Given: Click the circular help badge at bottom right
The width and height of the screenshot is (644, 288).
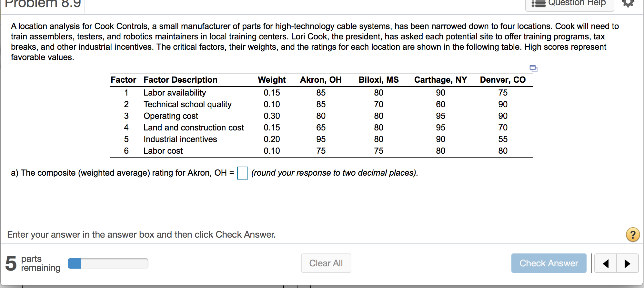Looking at the screenshot, I should [x=633, y=235].
